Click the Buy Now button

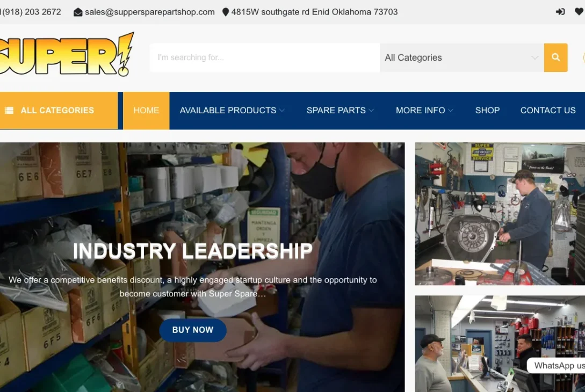(x=193, y=330)
